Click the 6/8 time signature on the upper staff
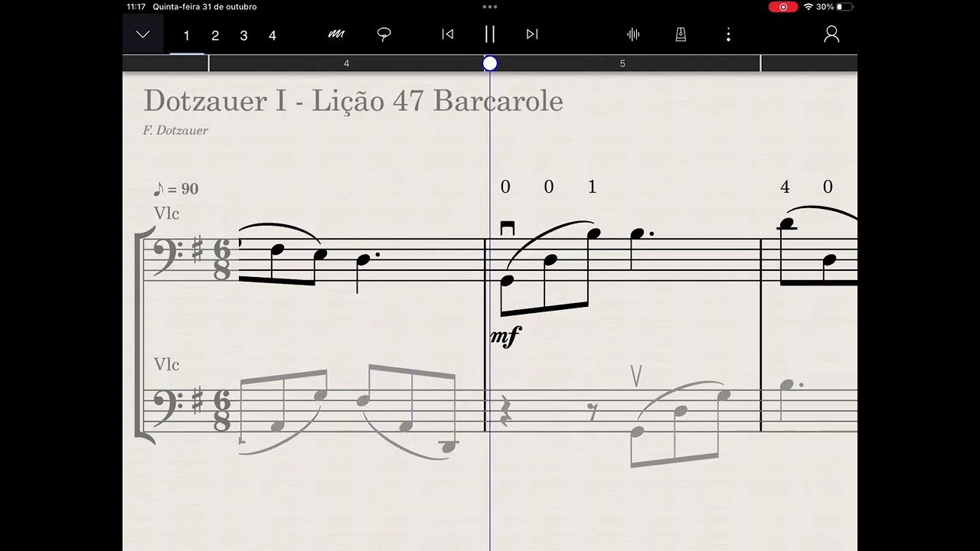 [221, 259]
